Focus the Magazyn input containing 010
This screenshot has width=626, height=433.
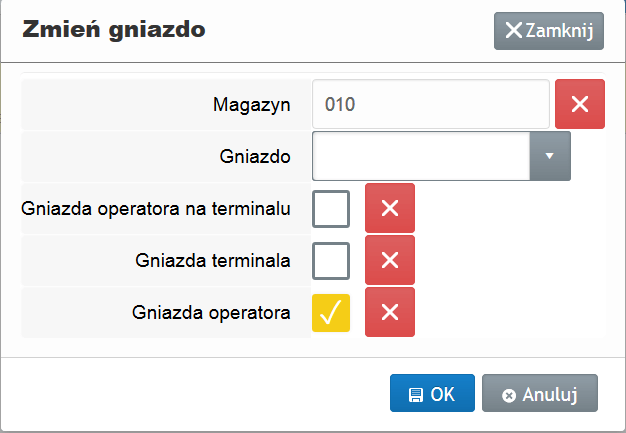tap(430, 104)
